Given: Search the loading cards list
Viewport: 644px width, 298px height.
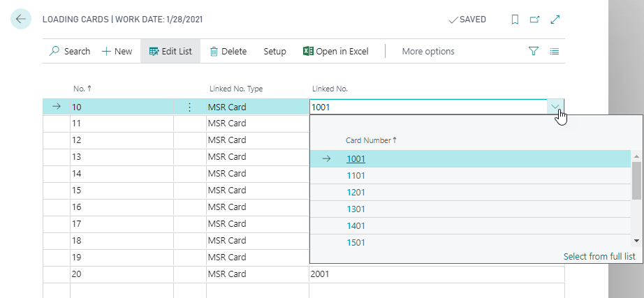Looking at the screenshot, I should pos(70,51).
